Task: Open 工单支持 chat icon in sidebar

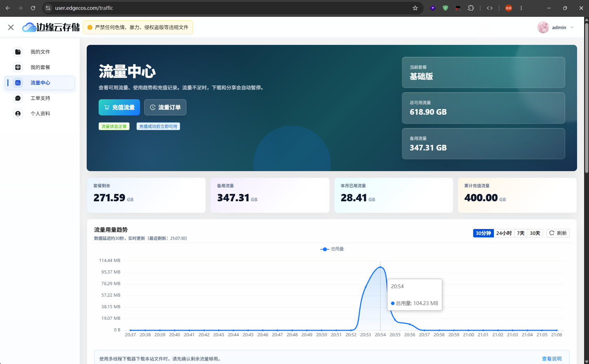Action: pos(18,98)
